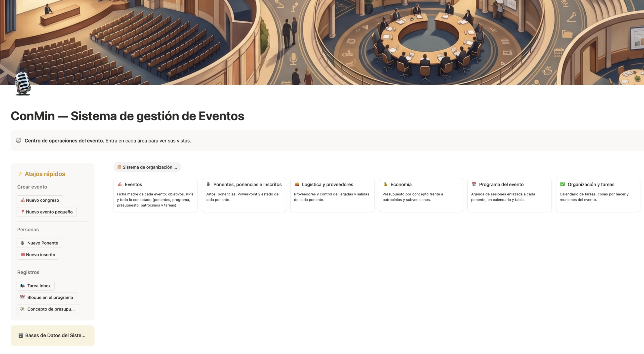The image size is (644, 354).
Task: Open the Economía card title
Action: [401, 184]
